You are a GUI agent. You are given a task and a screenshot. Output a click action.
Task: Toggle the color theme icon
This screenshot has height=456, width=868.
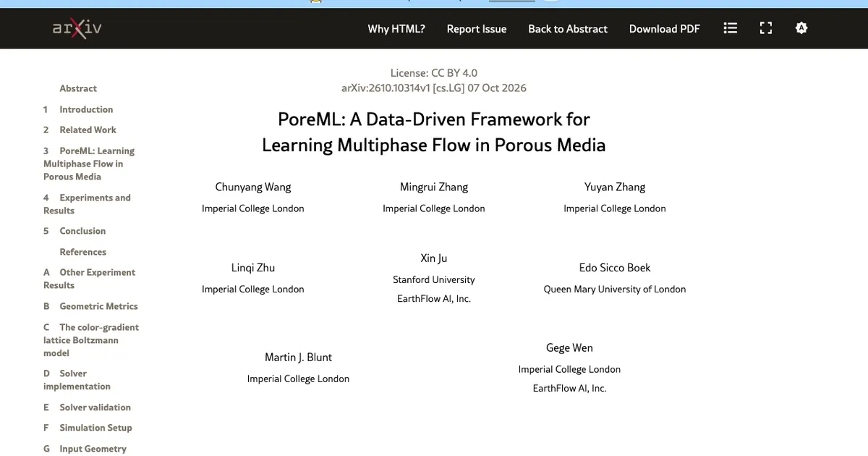click(801, 28)
